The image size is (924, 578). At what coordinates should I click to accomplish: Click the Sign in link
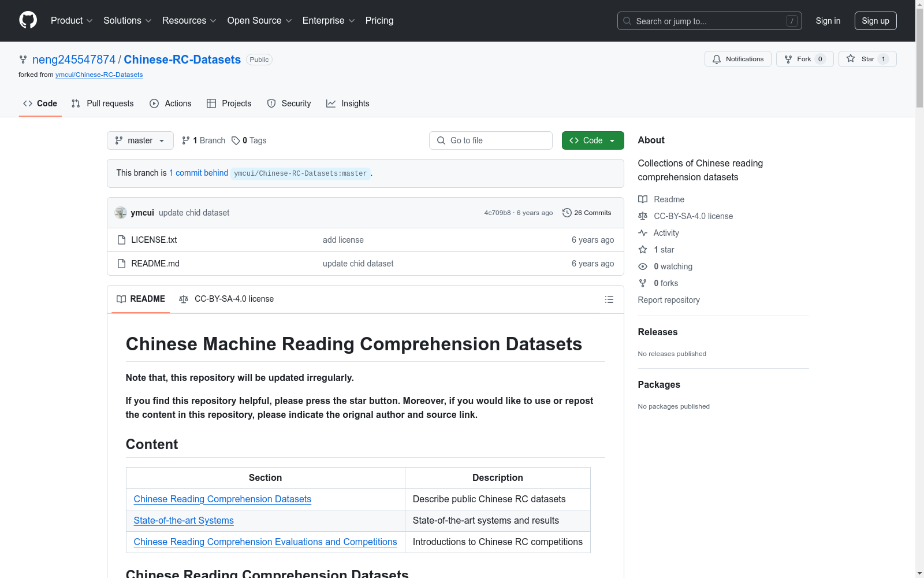click(828, 21)
